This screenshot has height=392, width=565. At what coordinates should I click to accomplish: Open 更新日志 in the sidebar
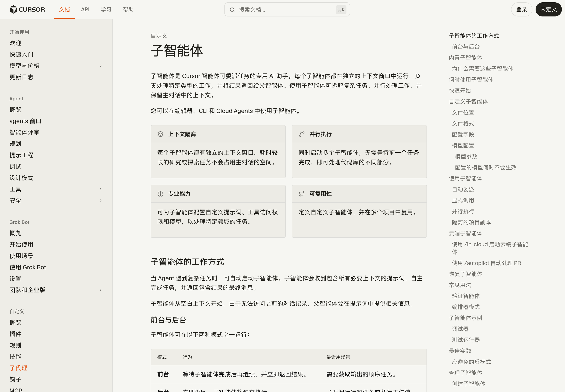pyautogui.click(x=21, y=77)
